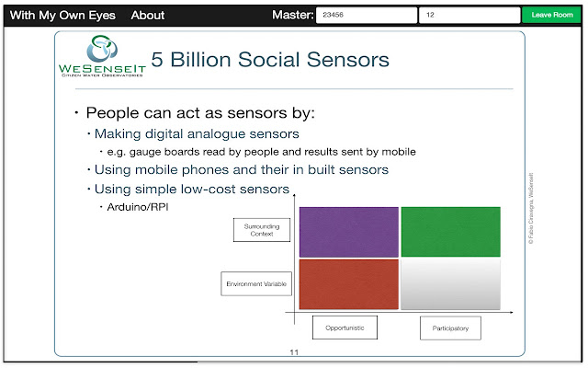
Task: Select the Opportunistic axis label box
Action: pyautogui.click(x=345, y=328)
